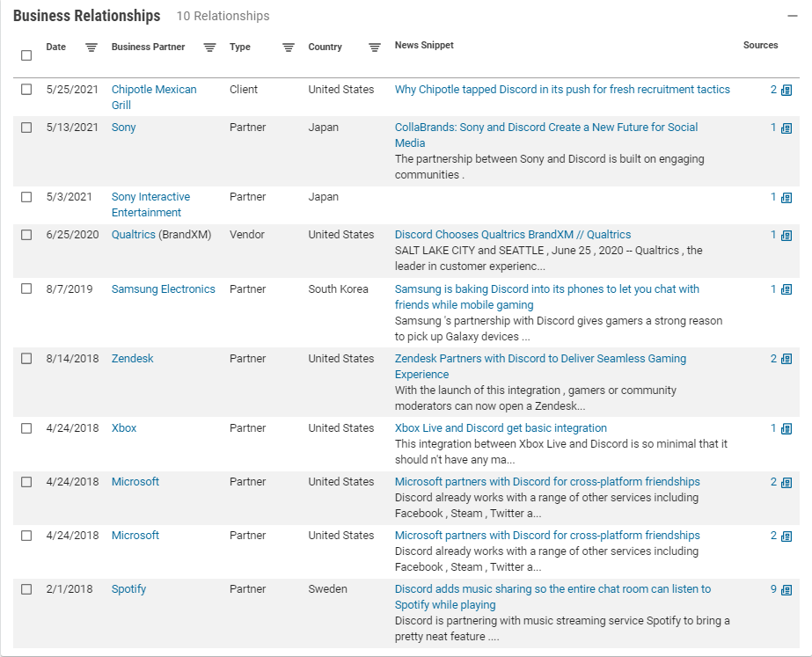Open sources icon for Sony Interactive Entertainment row

(x=786, y=197)
